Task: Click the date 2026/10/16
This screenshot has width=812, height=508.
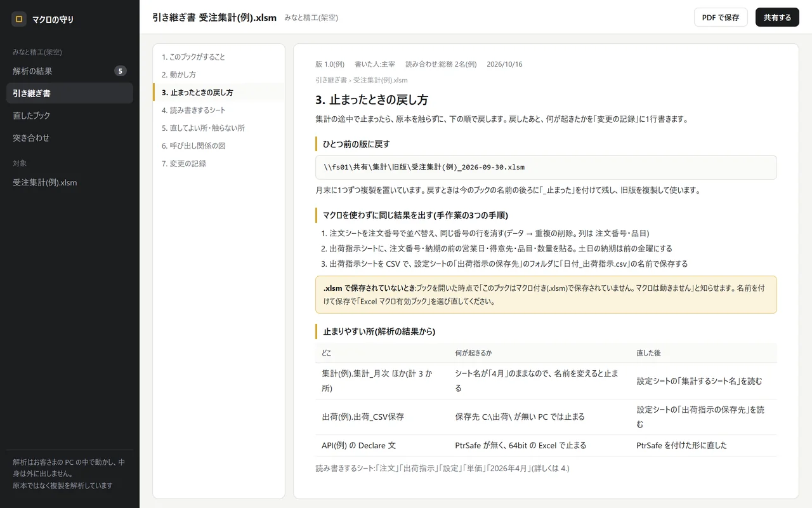Action: point(504,64)
